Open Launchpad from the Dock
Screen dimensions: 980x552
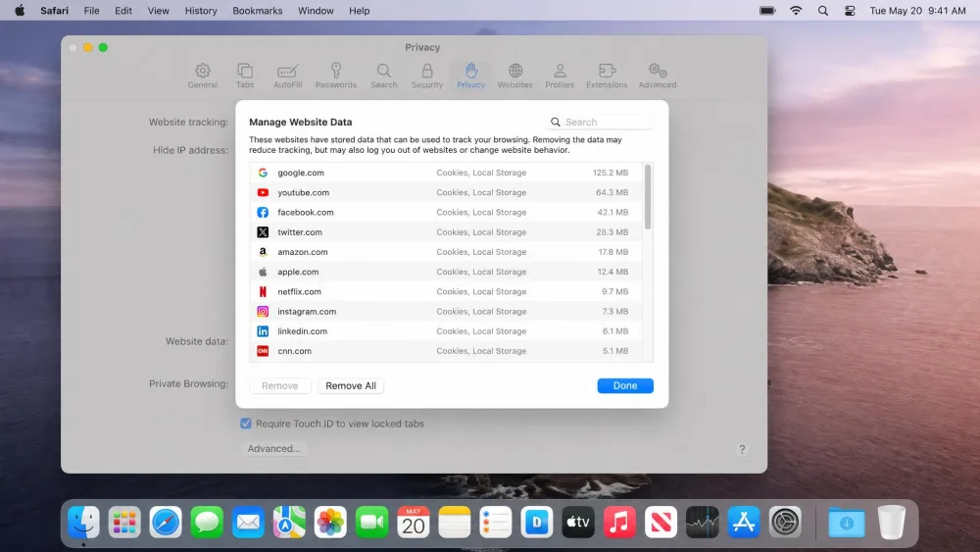click(x=124, y=522)
